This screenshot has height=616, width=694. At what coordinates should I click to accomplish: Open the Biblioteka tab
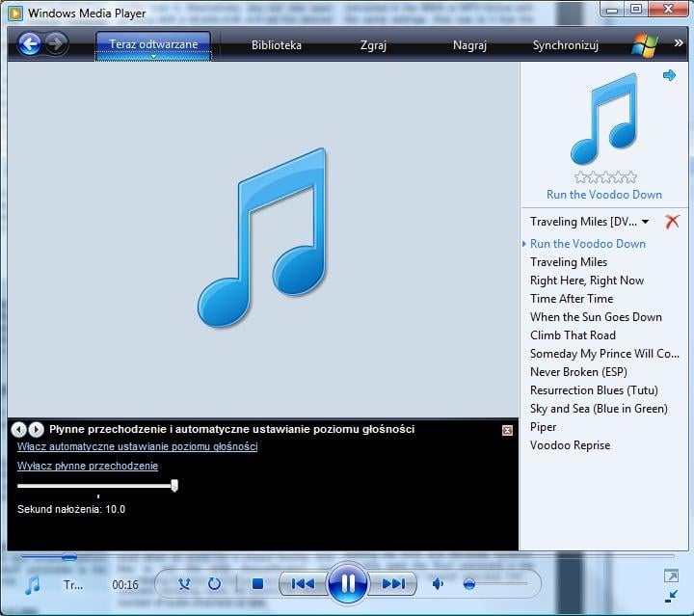[x=277, y=45]
